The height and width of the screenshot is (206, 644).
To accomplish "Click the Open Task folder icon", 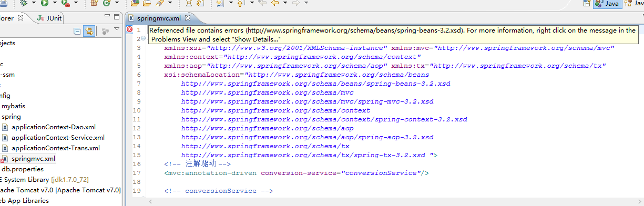I will pos(146,3).
